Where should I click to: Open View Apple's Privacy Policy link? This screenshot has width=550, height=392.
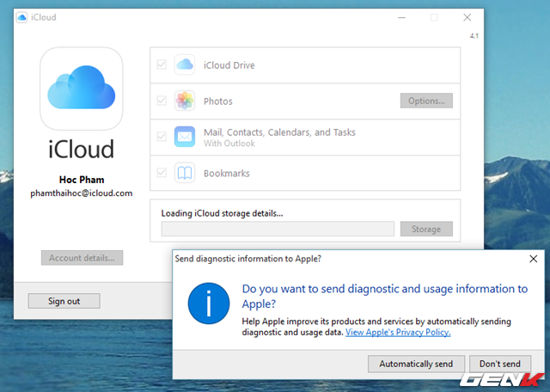click(x=398, y=332)
